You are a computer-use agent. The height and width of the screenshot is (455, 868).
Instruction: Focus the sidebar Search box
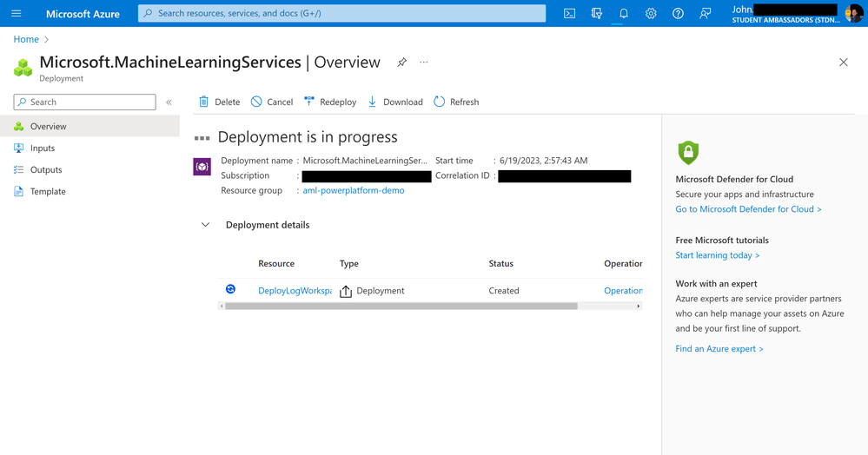[x=84, y=102]
